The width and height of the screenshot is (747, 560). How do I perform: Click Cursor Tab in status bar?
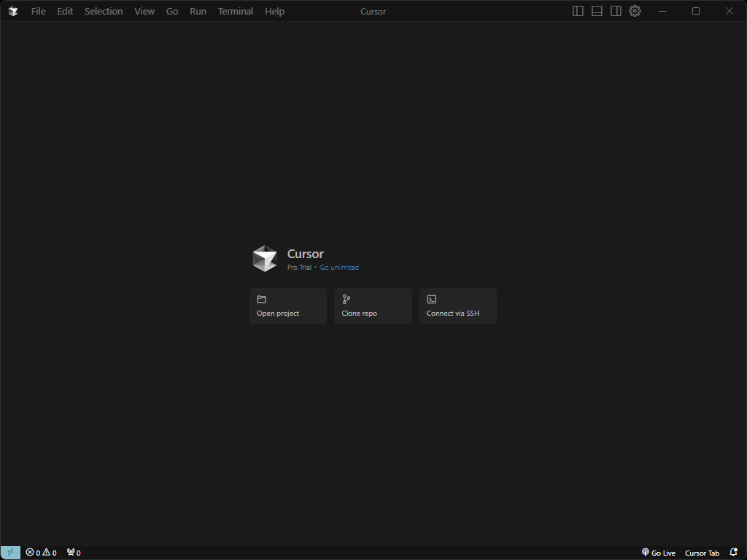[702, 553]
